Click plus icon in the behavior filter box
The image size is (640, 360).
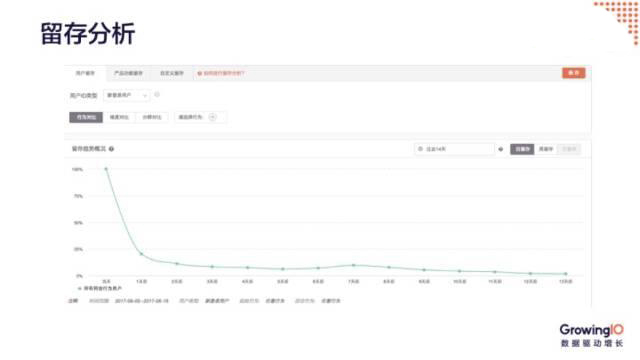click(212, 117)
